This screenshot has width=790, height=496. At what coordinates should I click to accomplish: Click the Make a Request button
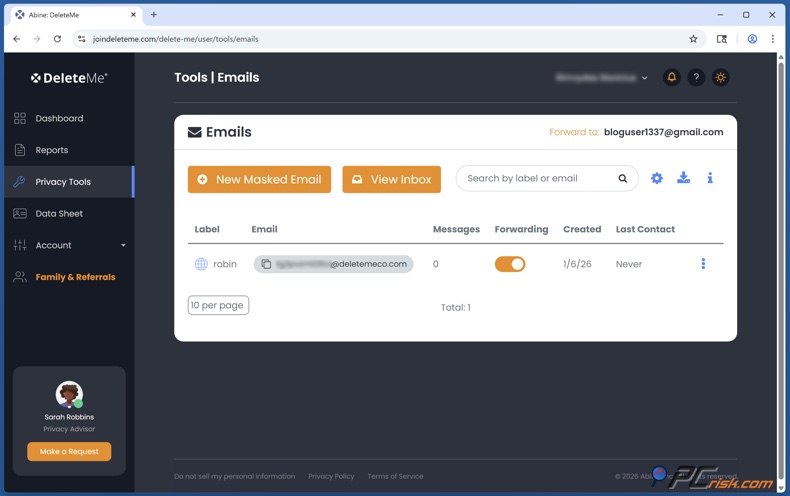pyautogui.click(x=69, y=451)
